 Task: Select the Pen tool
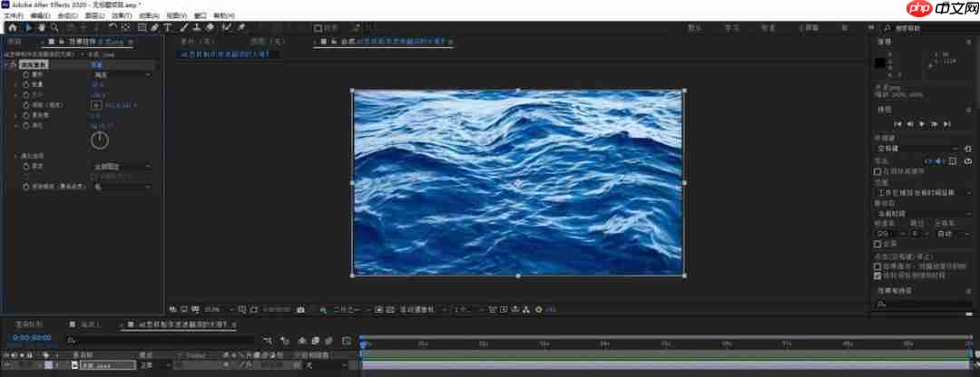coord(155,27)
